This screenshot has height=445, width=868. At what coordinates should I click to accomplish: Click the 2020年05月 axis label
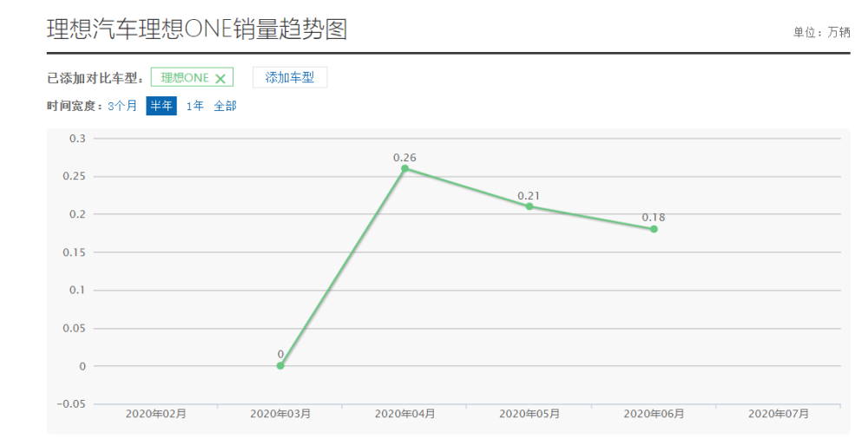click(x=529, y=414)
